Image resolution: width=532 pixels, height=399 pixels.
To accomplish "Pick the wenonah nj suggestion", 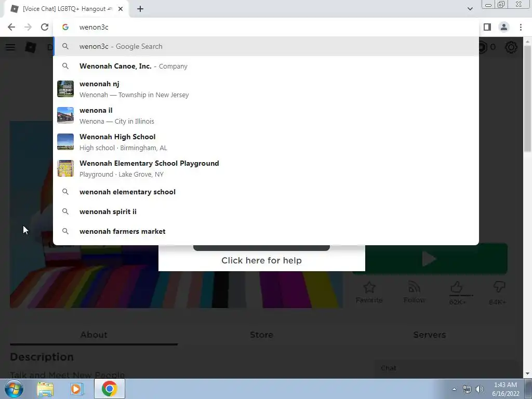I will pos(266,89).
